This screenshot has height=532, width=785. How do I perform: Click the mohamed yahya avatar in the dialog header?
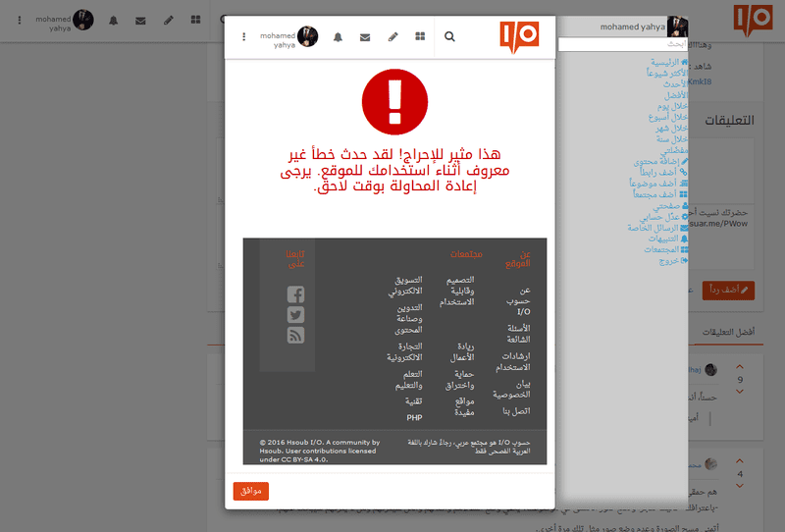(307, 36)
